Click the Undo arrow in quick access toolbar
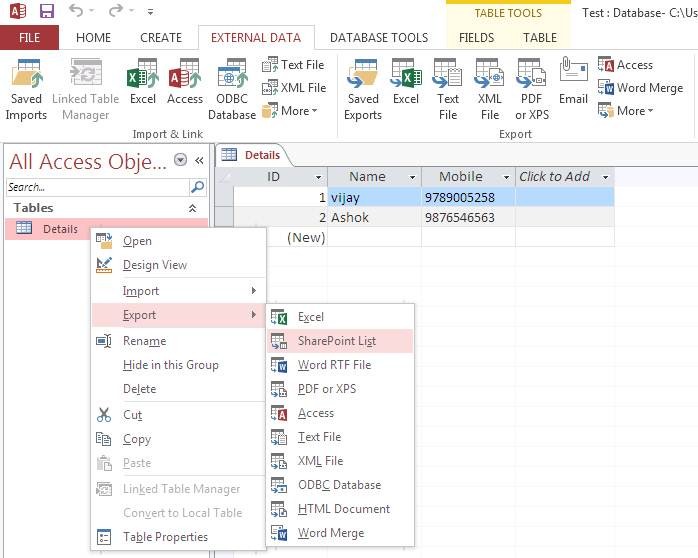The height and width of the screenshot is (558, 698). point(76,10)
